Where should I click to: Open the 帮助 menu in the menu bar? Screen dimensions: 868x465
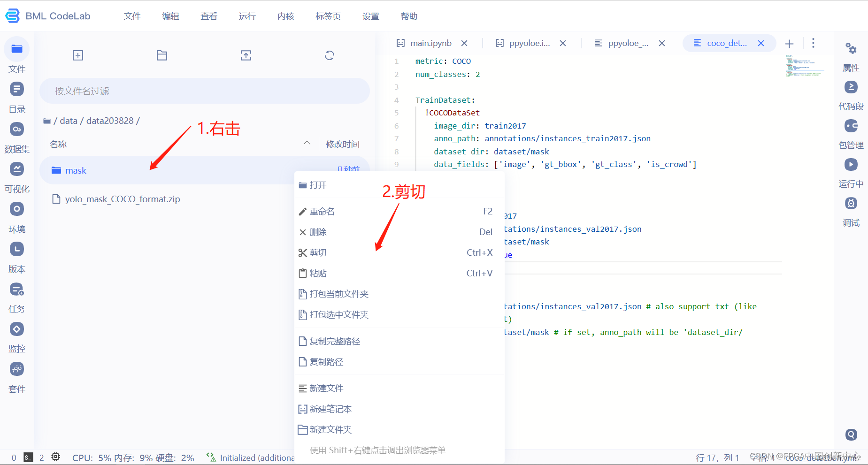point(409,16)
